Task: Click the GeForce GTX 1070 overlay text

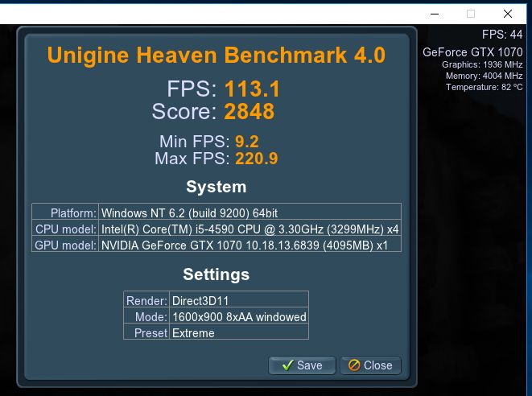Action: 472,52
